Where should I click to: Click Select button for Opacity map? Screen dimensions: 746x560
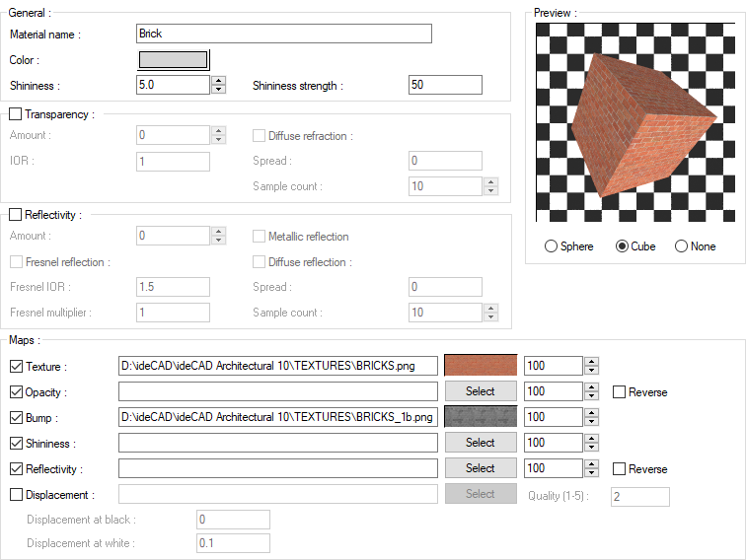(481, 391)
